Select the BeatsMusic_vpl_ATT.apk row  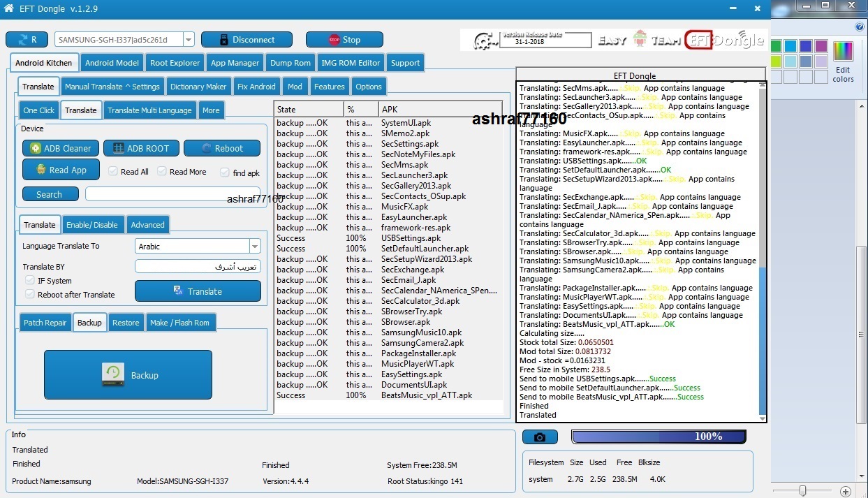tap(388, 395)
